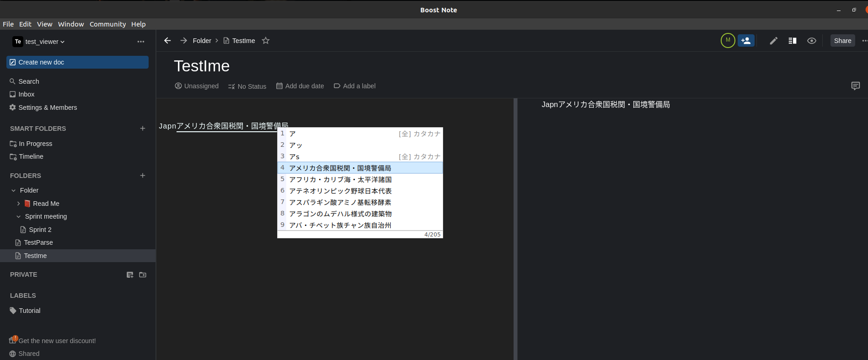Click the M user avatar

click(728, 40)
